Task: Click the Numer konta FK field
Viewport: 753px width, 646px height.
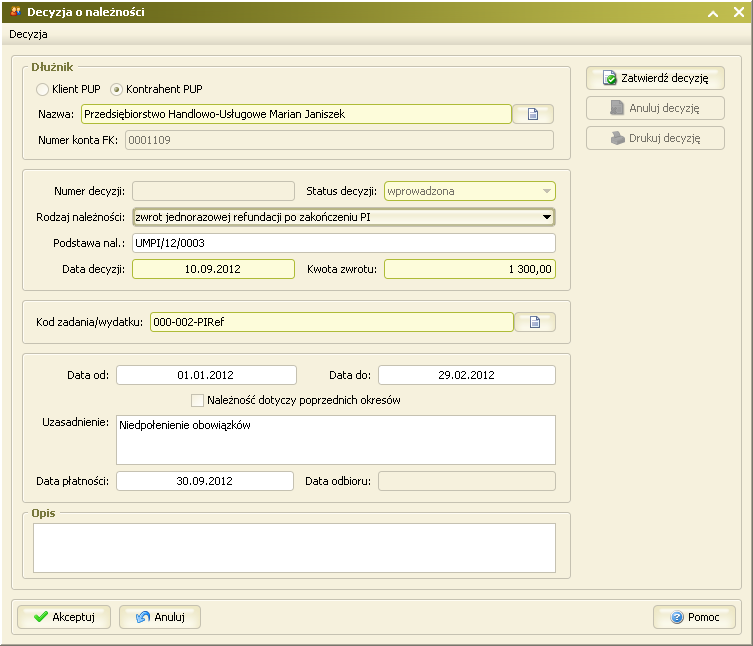Action: [x=339, y=140]
